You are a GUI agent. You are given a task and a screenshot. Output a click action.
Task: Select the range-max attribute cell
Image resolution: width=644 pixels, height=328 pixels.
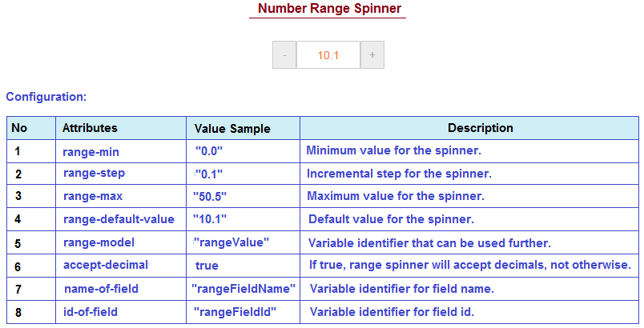coord(121,196)
